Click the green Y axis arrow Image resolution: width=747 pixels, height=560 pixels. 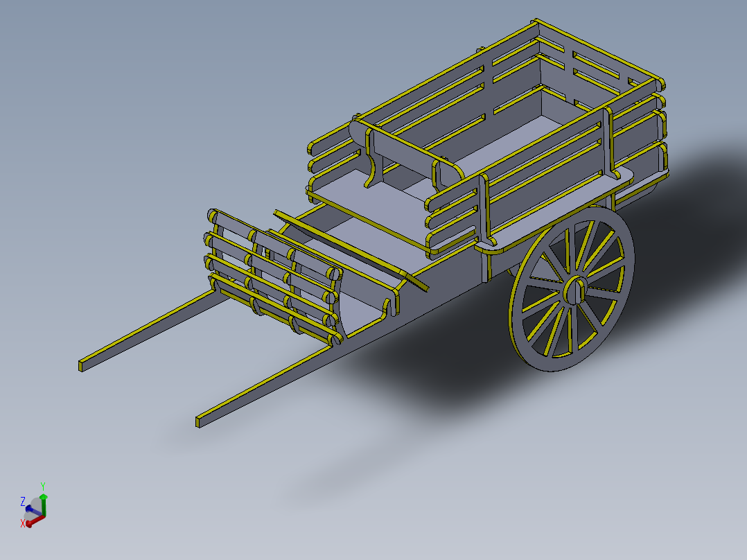coord(44,497)
